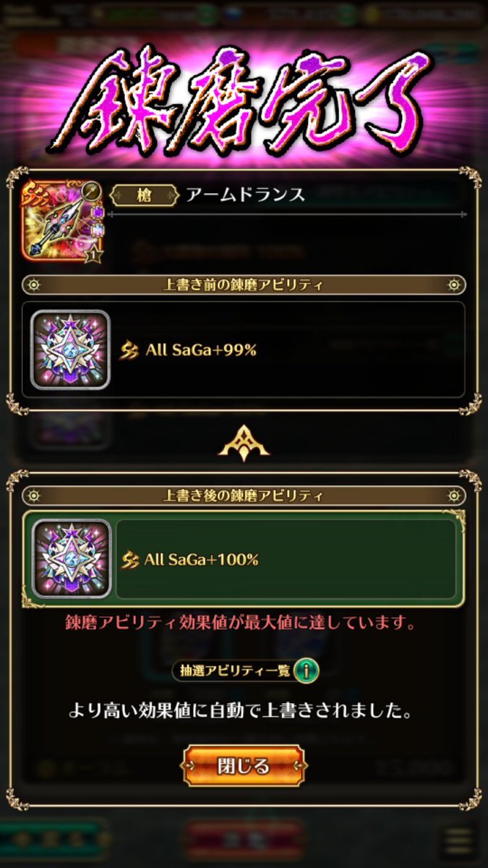Click the green info icon
Viewport: 488px width, 868px height.
pyautogui.click(x=306, y=671)
